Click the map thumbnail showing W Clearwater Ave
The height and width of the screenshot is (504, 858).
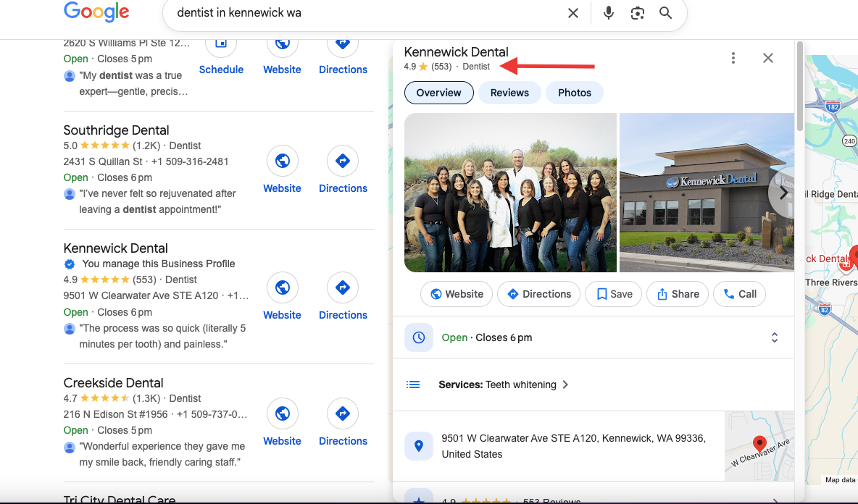click(759, 445)
